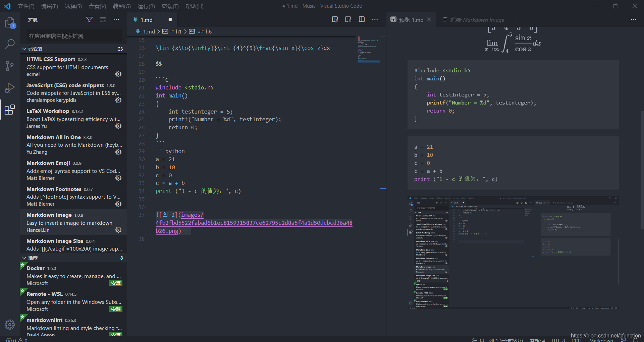Open manage gear for HTML CSS Support
Viewport: 644px width, 342px height.
click(118, 74)
